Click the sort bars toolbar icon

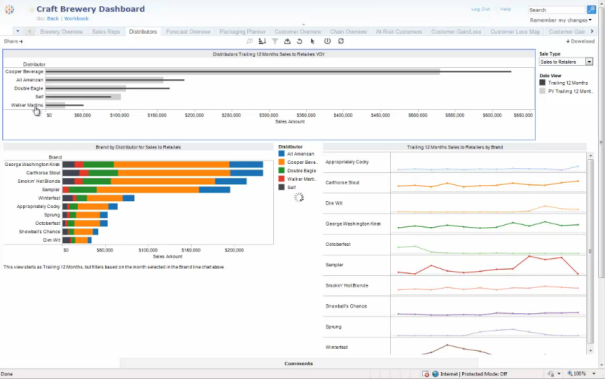[262, 41]
